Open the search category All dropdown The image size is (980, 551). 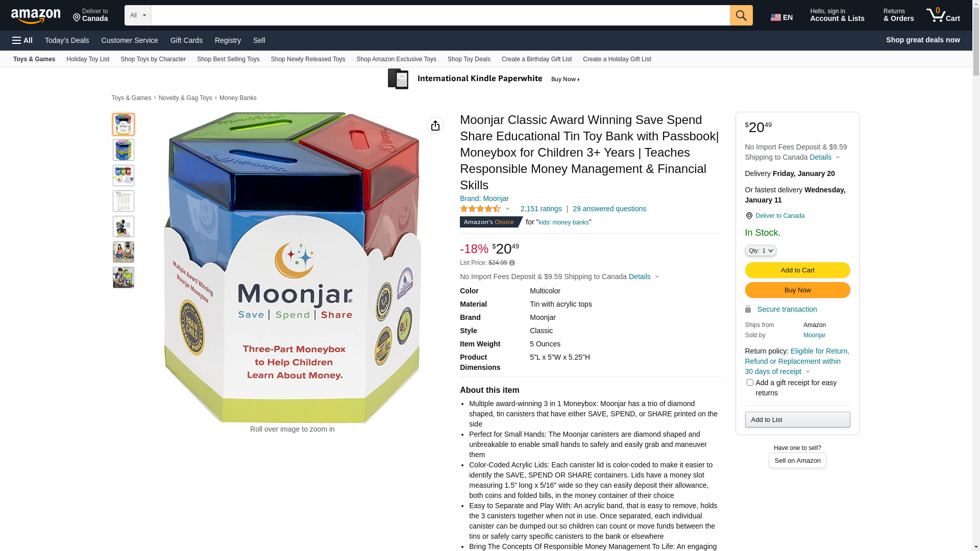click(x=138, y=15)
